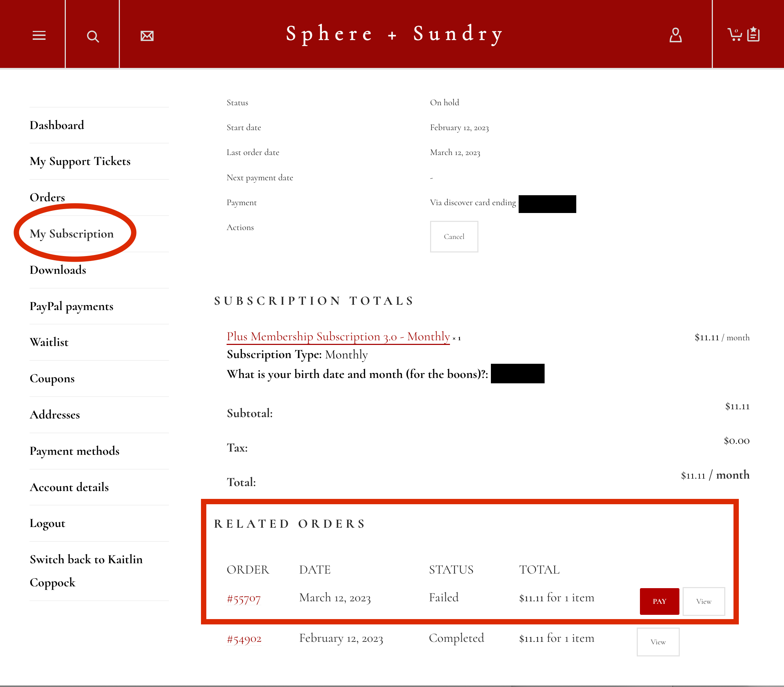
Task: Open Plus Membership Subscription 3.0 Monthly link
Action: click(x=338, y=337)
